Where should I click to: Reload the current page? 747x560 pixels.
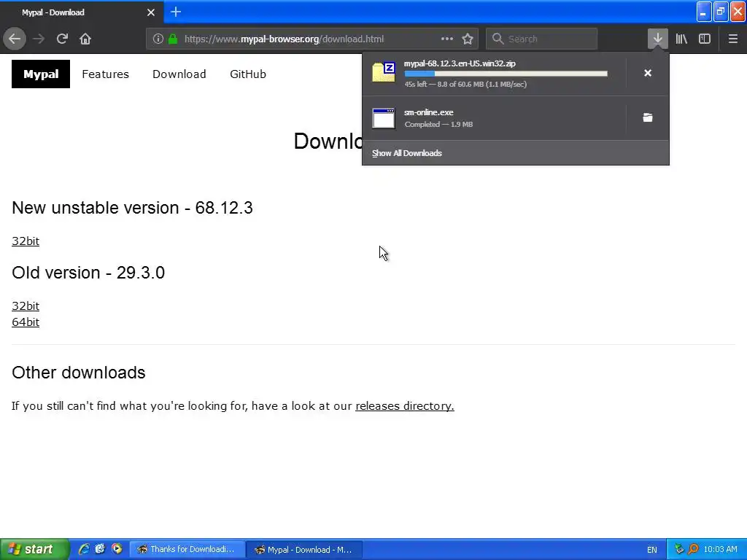[62, 39]
